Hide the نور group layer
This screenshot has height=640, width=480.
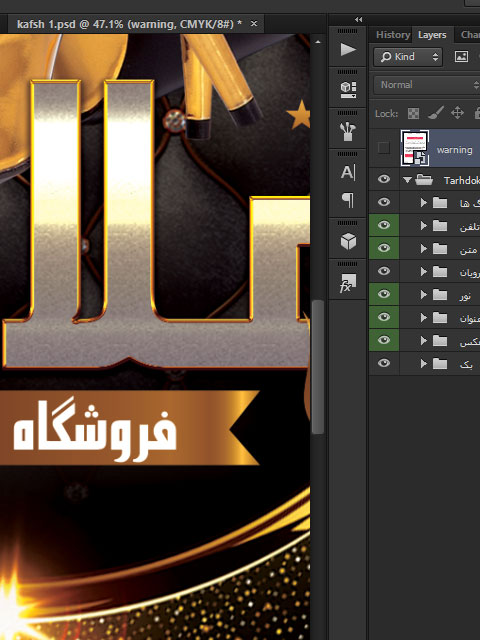click(384, 294)
